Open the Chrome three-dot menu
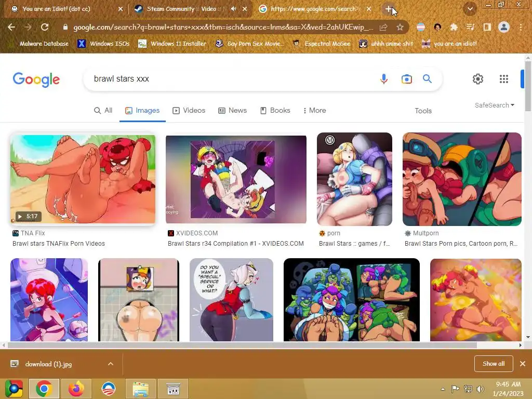This screenshot has height=399, width=532. click(521, 27)
